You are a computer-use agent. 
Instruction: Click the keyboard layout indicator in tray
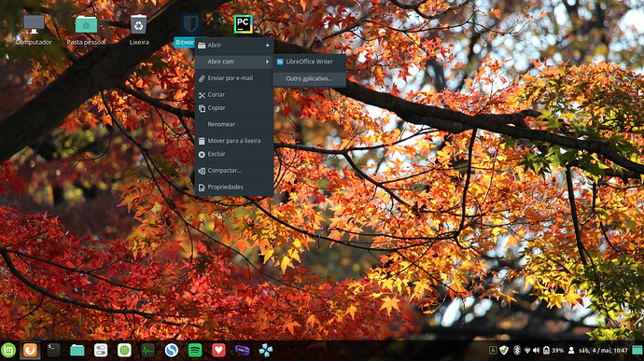(x=493, y=351)
